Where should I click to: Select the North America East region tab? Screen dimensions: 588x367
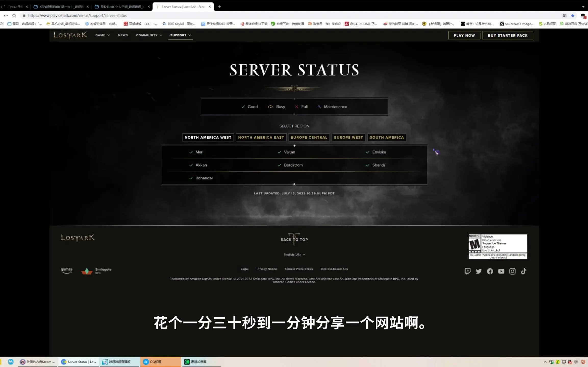[261, 137]
